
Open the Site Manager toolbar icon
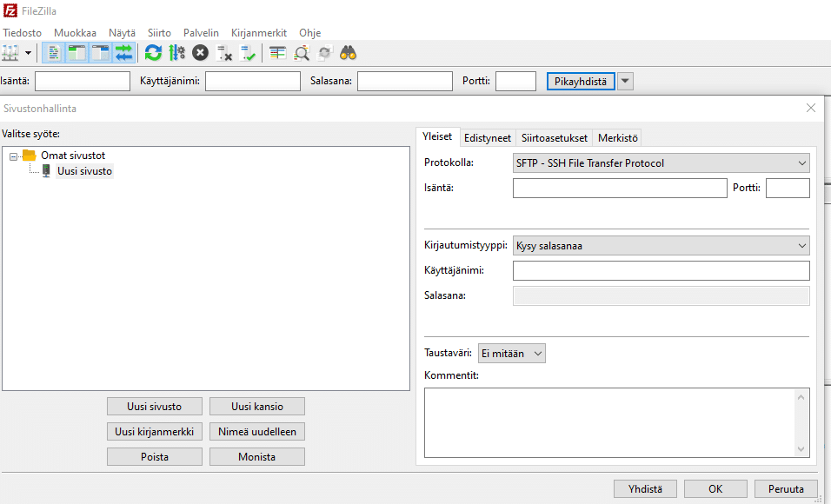coord(10,53)
